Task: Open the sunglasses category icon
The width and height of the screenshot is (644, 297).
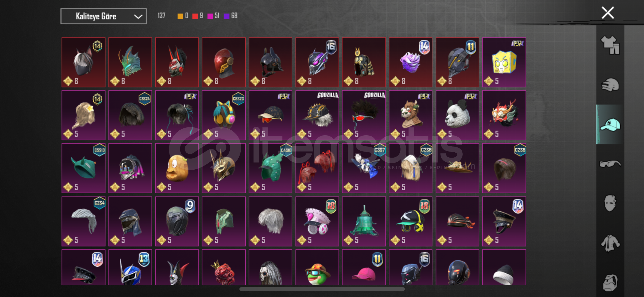Action: (610, 164)
